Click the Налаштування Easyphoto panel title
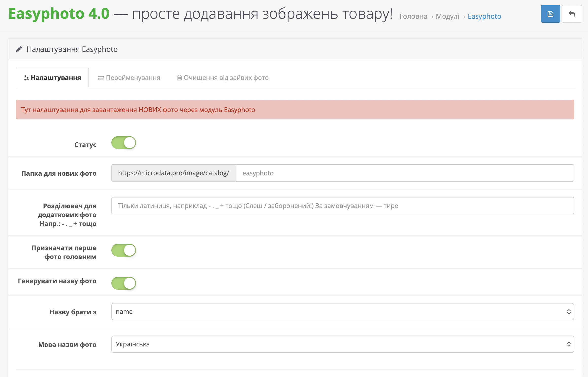The image size is (588, 377). point(72,49)
